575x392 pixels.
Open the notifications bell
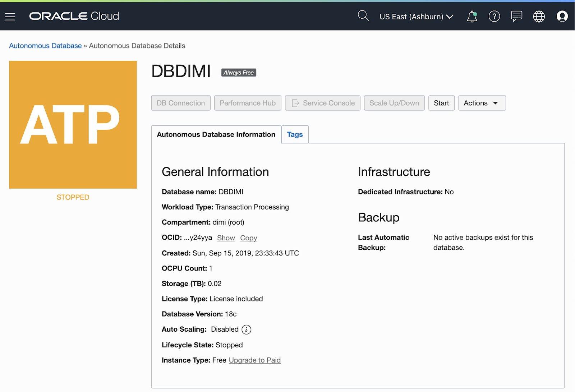click(472, 17)
